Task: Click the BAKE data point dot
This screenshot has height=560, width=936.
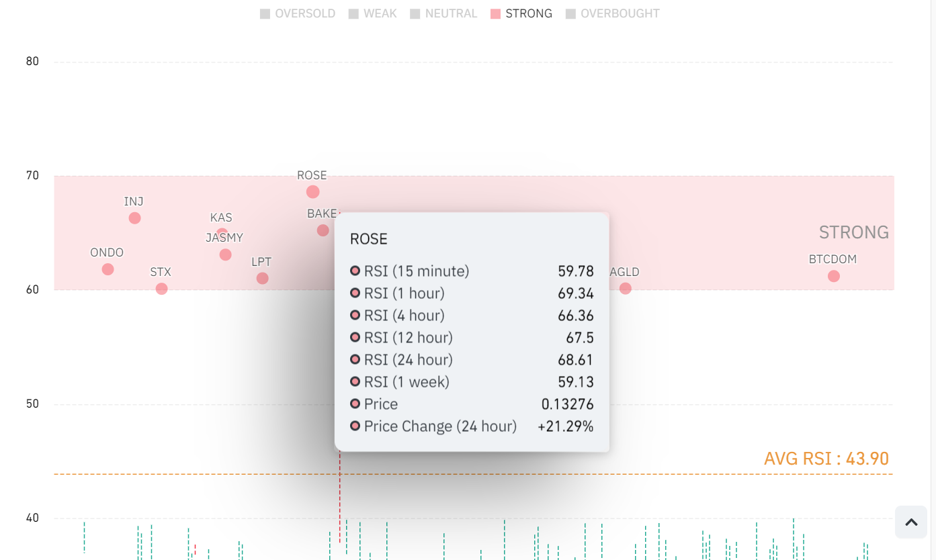Action: (x=323, y=230)
